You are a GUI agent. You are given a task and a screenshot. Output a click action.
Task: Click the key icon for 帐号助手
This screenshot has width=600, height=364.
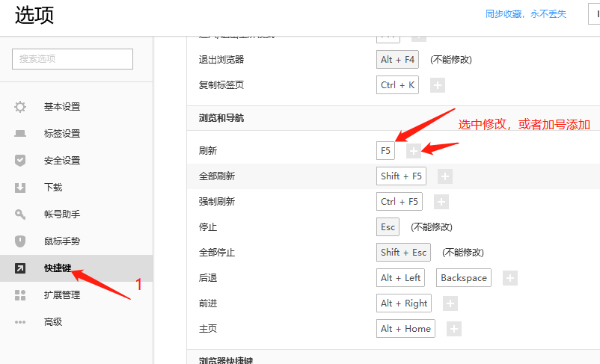20,215
